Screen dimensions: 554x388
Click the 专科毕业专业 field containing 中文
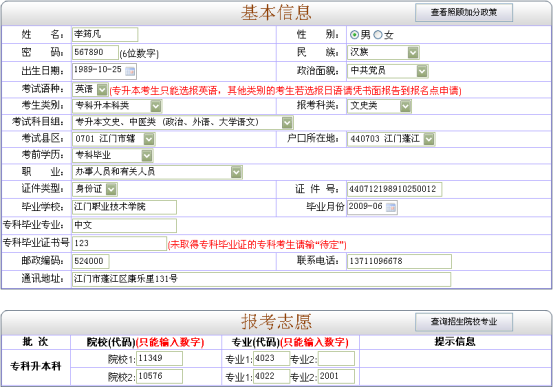pos(124,225)
